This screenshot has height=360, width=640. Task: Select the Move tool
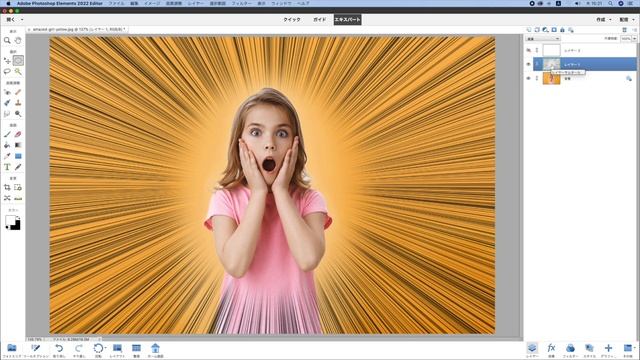(x=7, y=61)
